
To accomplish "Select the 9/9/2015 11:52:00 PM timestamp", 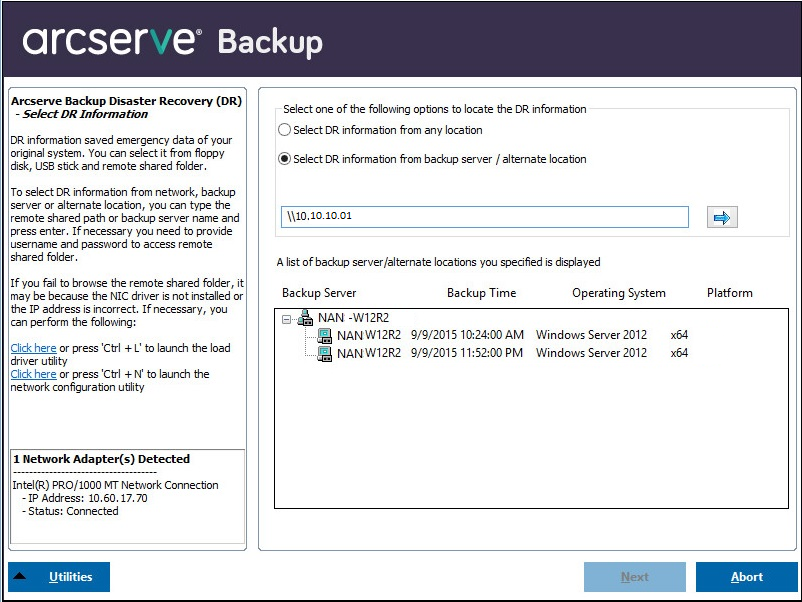I will (x=467, y=353).
